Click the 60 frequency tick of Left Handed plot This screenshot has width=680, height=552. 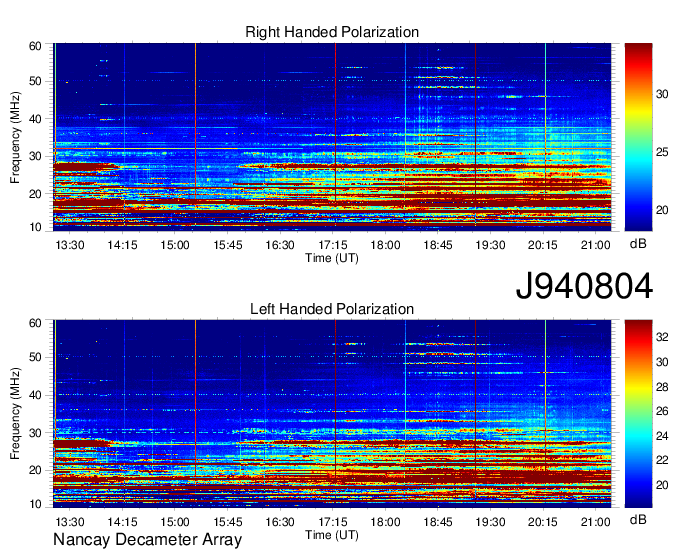tap(35, 323)
